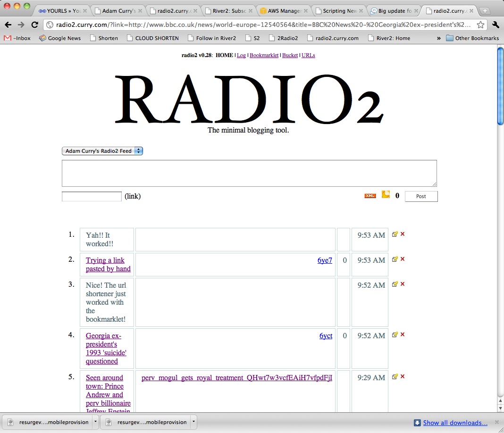
Task: Delete the 'Trying a link pasted by hand' post
Action: (x=403, y=259)
